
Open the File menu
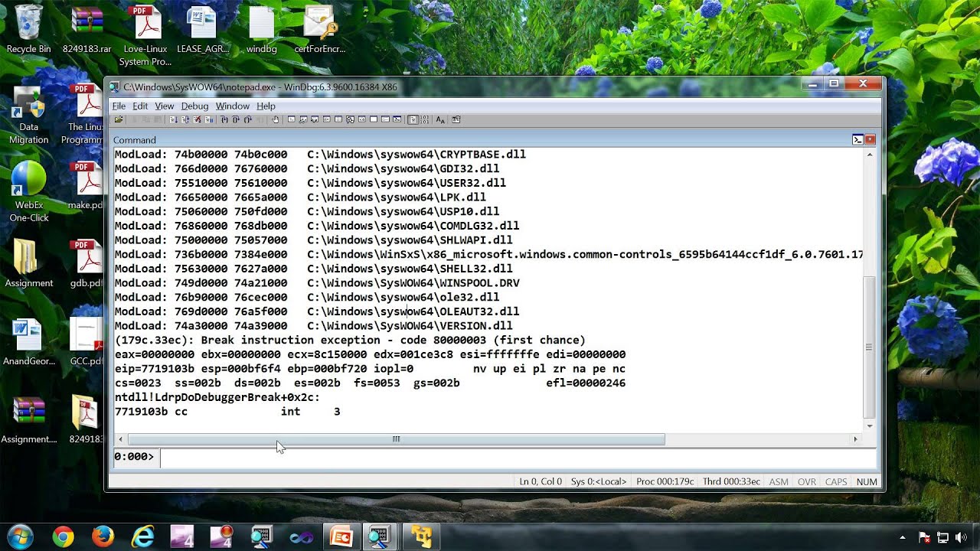click(119, 106)
